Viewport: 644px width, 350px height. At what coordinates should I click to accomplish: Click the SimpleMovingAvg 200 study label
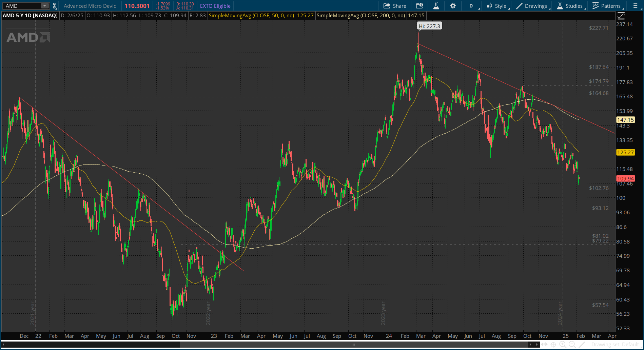click(x=361, y=15)
